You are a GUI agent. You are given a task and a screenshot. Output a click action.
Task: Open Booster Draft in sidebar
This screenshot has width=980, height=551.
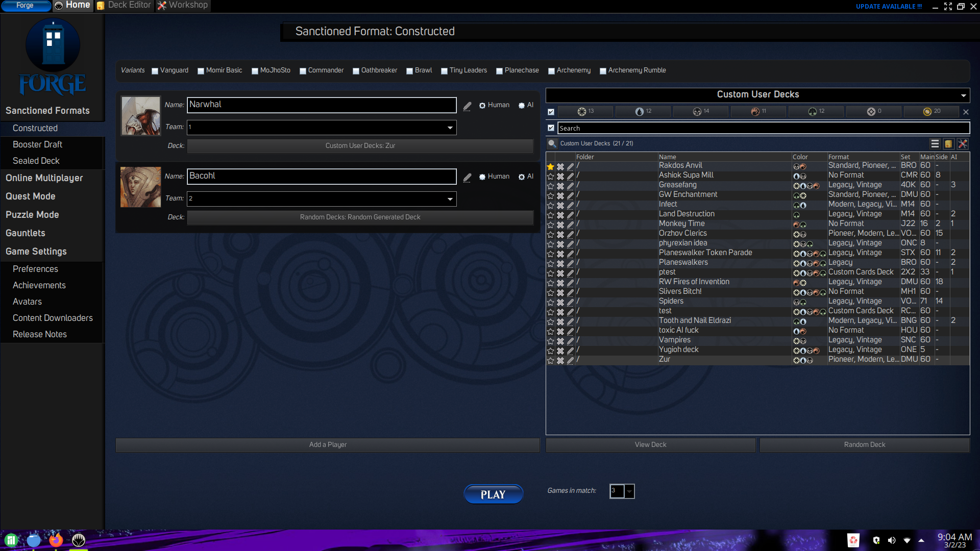click(37, 144)
